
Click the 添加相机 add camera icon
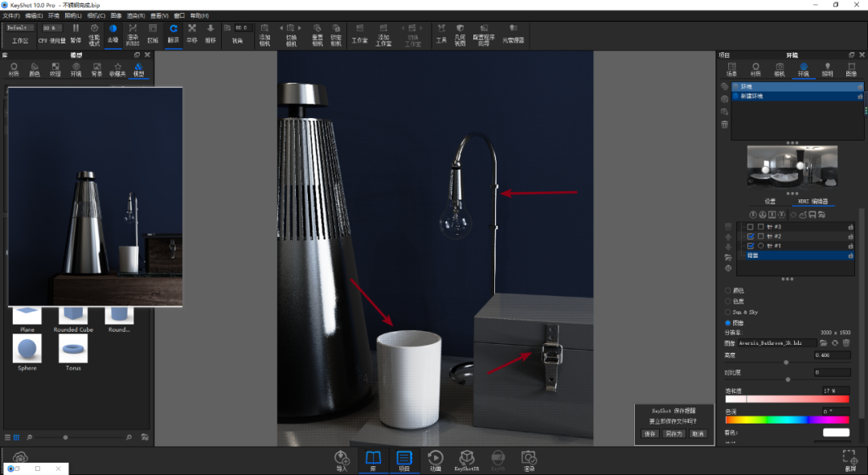click(264, 35)
